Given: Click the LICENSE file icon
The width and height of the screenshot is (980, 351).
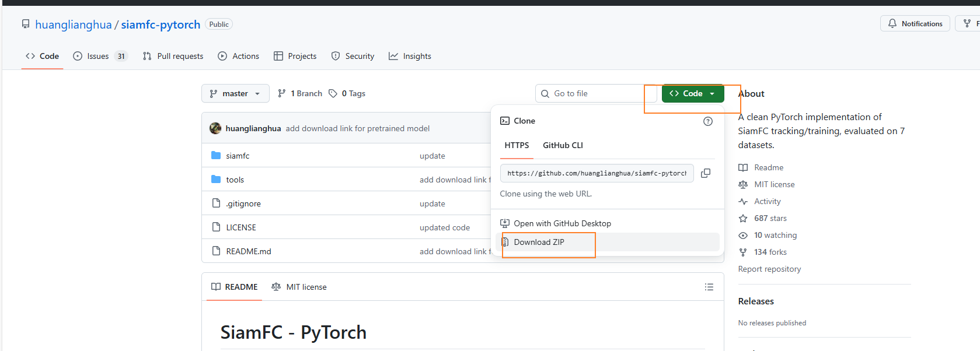Looking at the screenshot, I should click(x=216, y=227).
